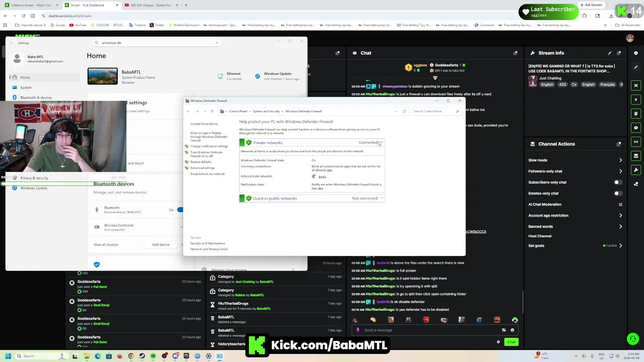Expand Slow mode options
This screenshot has height=362, width=644.
(620, 160)
